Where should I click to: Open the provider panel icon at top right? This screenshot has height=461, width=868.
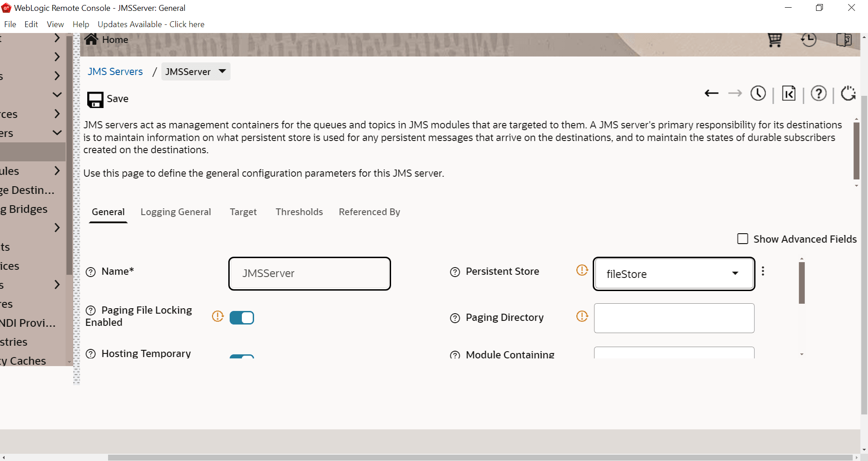coord(844,40)
